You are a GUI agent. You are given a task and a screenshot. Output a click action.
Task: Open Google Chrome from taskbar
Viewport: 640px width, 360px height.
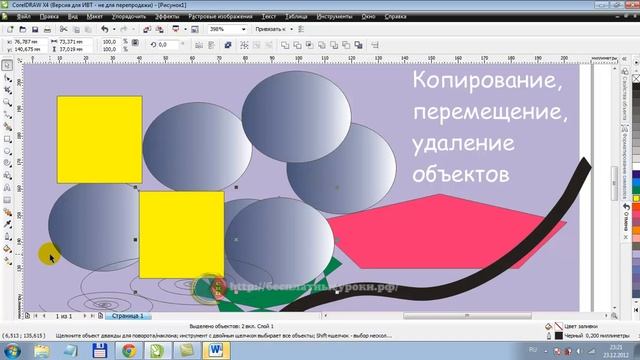(x=129, y=351)
